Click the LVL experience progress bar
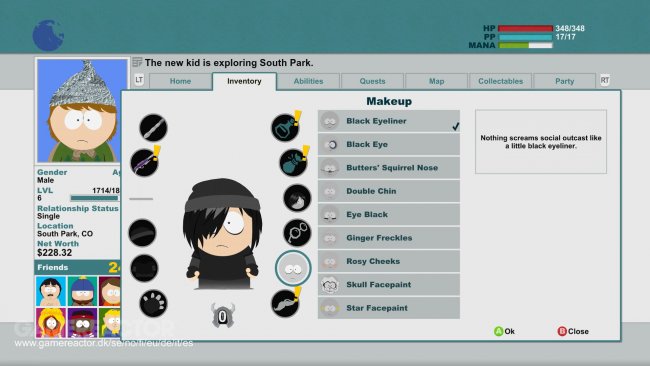This screenshot has height=366, width=650. click(95, 198)
